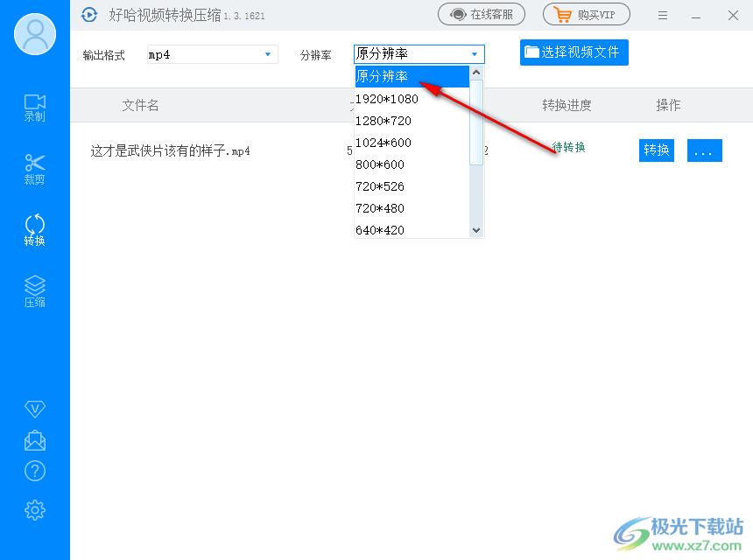This screenshot has width=753, height=560.
Task: Select the 转换 convert section
Action: 34,230
